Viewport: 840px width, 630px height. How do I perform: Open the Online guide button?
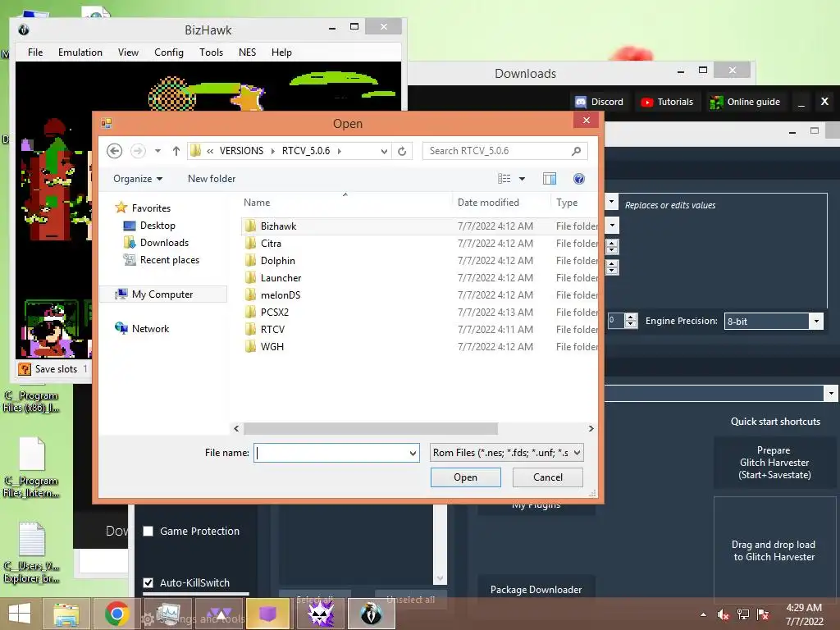(x=745, y=102)
